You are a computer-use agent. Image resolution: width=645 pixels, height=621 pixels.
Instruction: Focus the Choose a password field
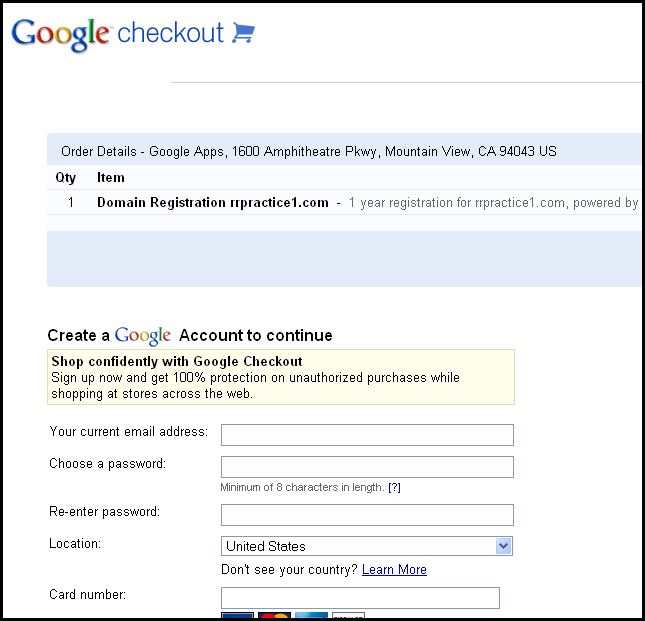(x=367, y=467)
